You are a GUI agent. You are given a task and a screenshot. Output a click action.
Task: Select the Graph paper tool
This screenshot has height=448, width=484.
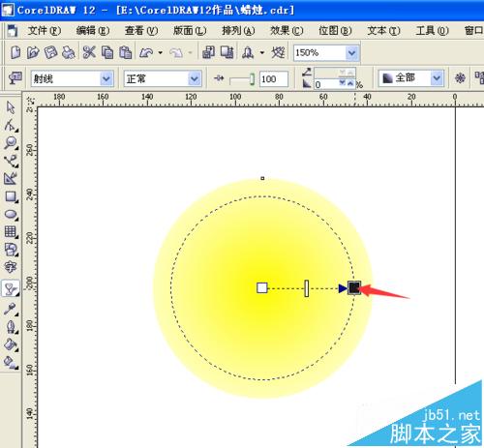11,231
